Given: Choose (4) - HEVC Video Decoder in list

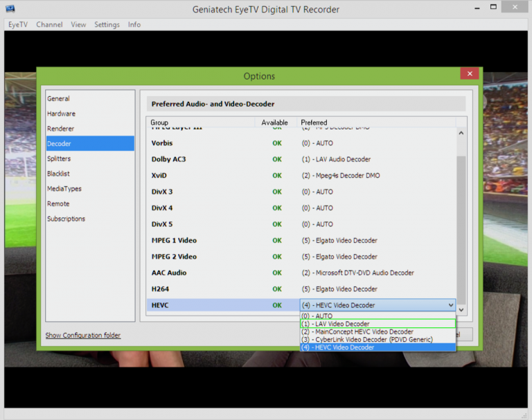Looking at the screenshot, I should (x=378, y=347).
